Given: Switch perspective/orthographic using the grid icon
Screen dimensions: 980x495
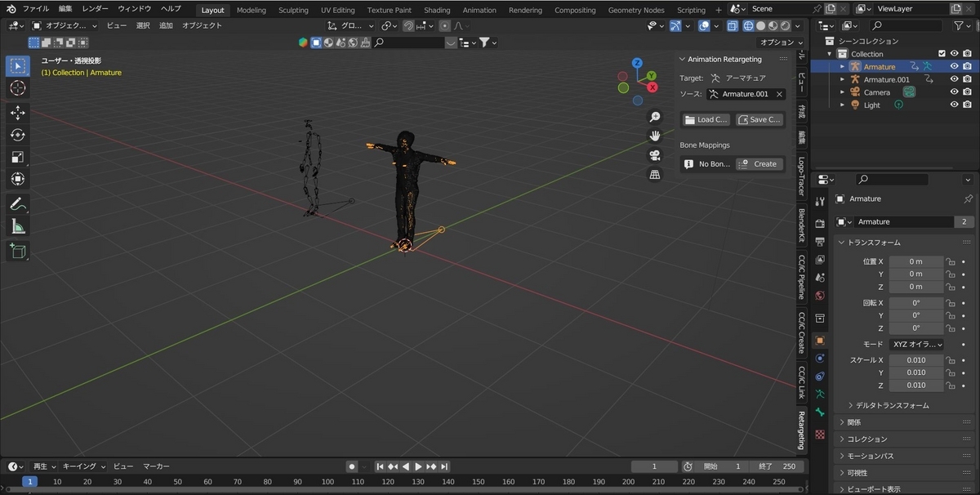Looking at the screenshot, I should click(x=655, y=174).
